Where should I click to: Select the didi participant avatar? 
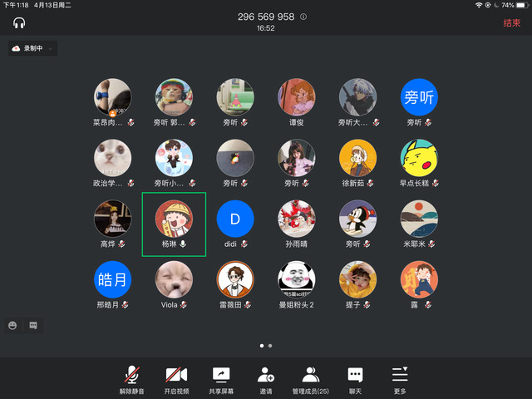(235, 219)
